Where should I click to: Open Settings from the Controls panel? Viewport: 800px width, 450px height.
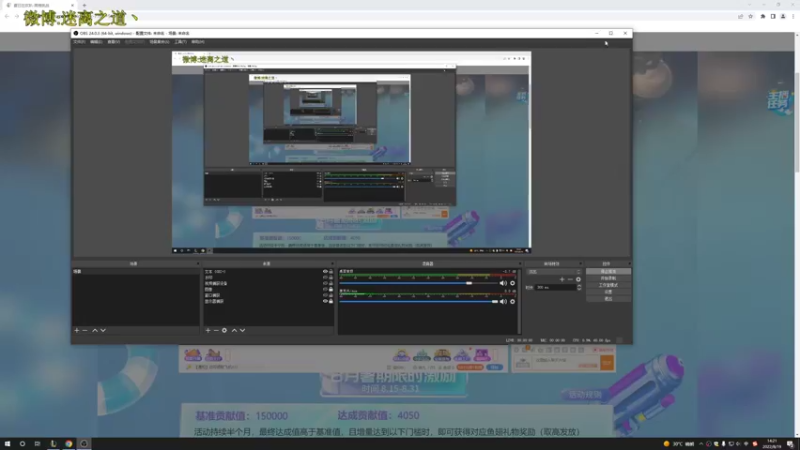pos(608,292)
